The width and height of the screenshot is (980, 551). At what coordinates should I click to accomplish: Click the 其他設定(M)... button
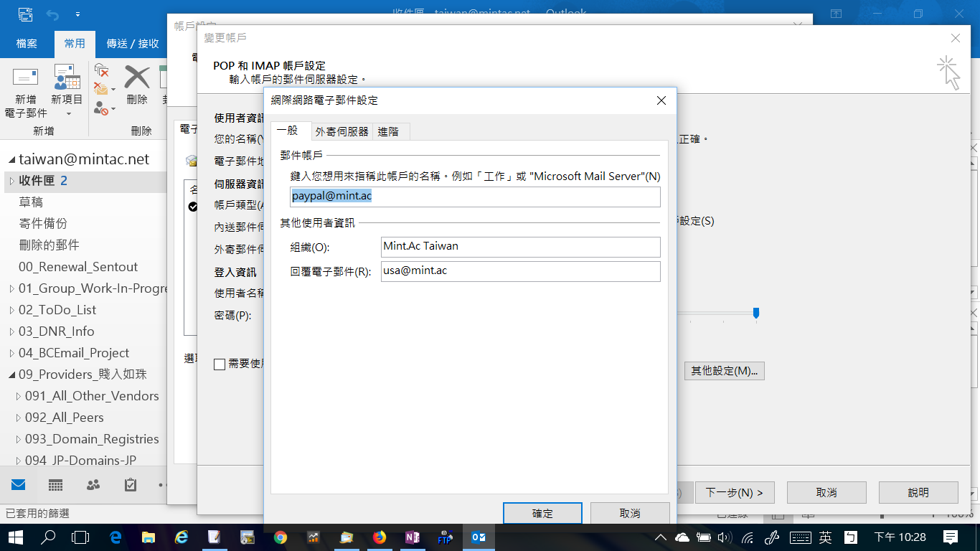[x=724, y=371]
